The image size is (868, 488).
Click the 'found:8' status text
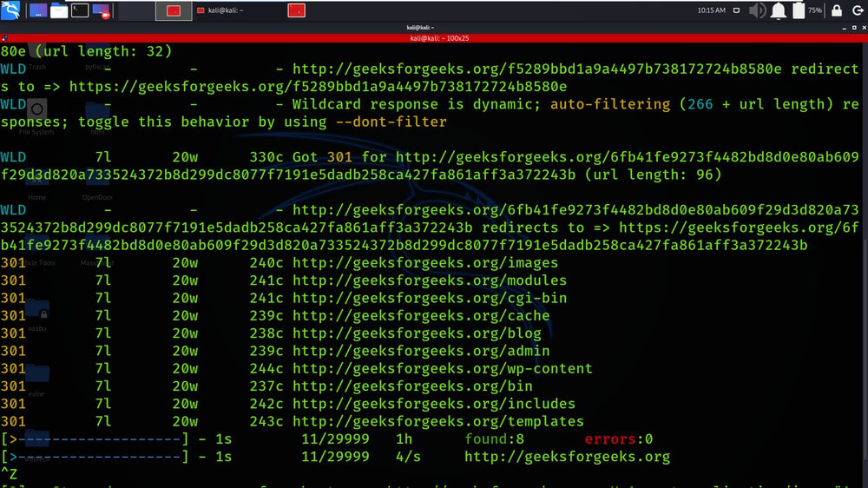pos(494,440)
